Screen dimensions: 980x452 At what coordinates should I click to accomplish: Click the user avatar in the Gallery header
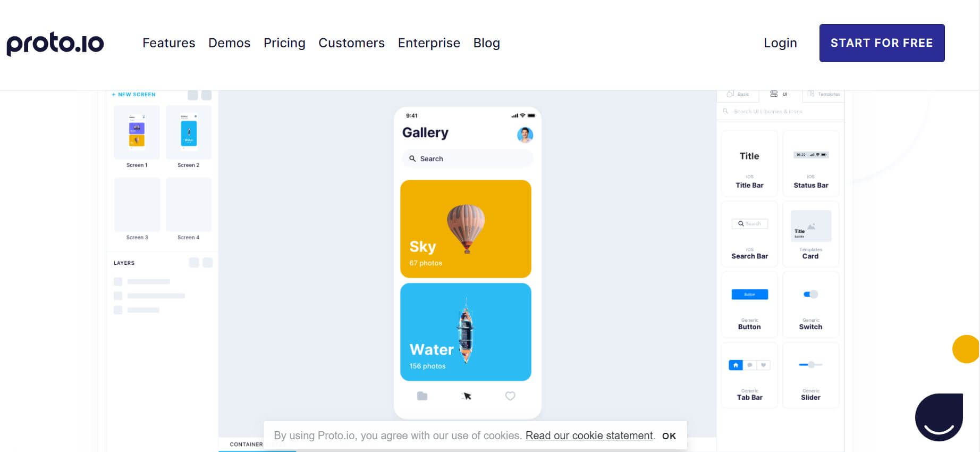click(x=525, y=135)
